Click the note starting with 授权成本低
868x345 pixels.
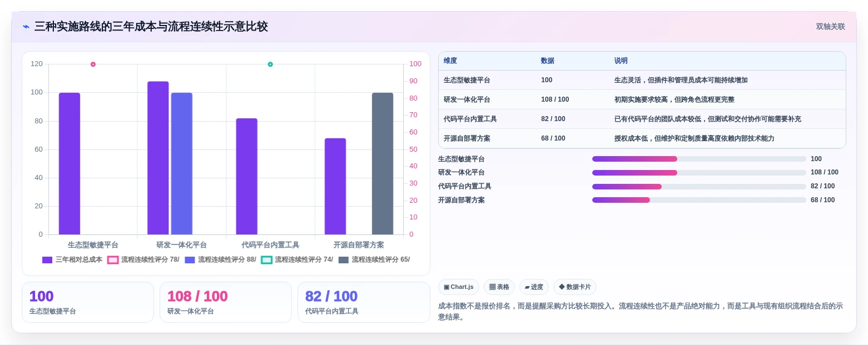pyautogui.click(x=695, y=138)
